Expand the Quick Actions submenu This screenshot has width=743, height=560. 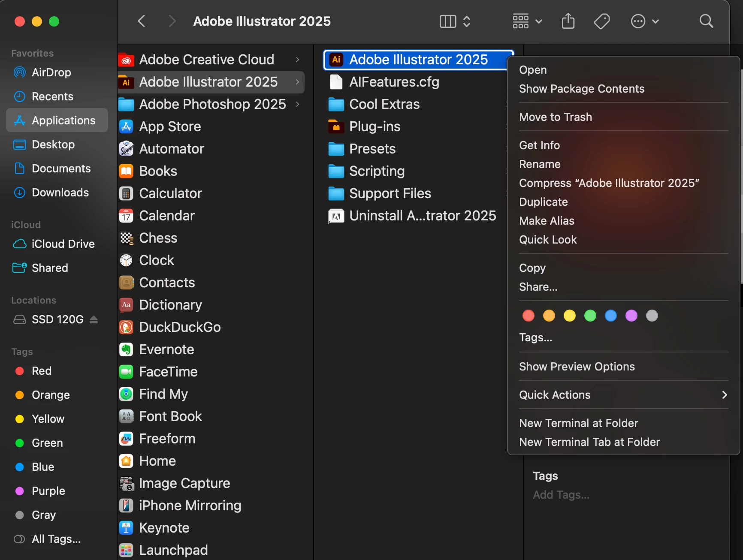click(623, 395)
